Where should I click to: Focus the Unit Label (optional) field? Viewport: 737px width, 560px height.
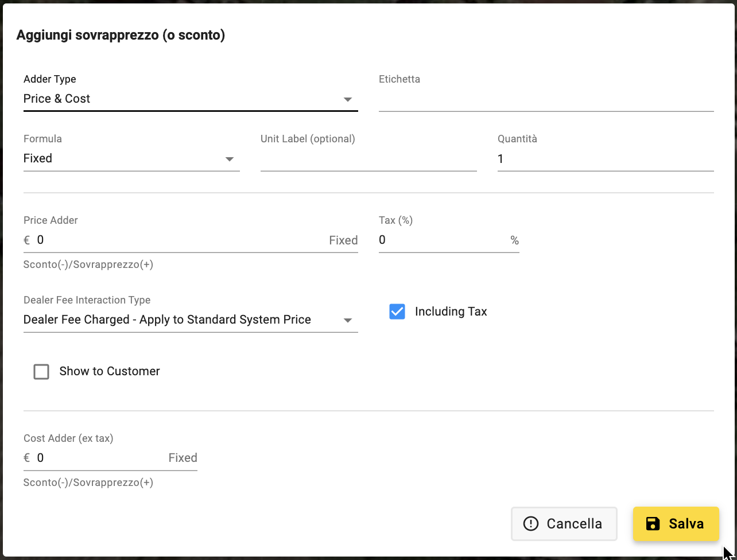pos(368,158)
